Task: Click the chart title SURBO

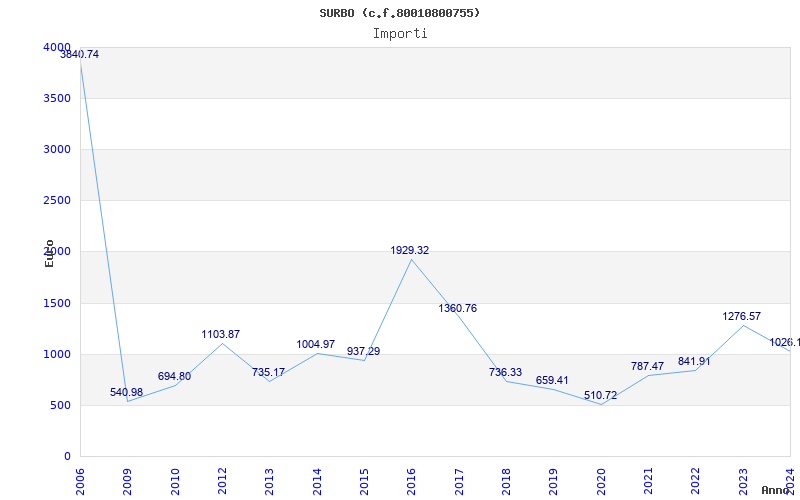Action: (400, 13)
